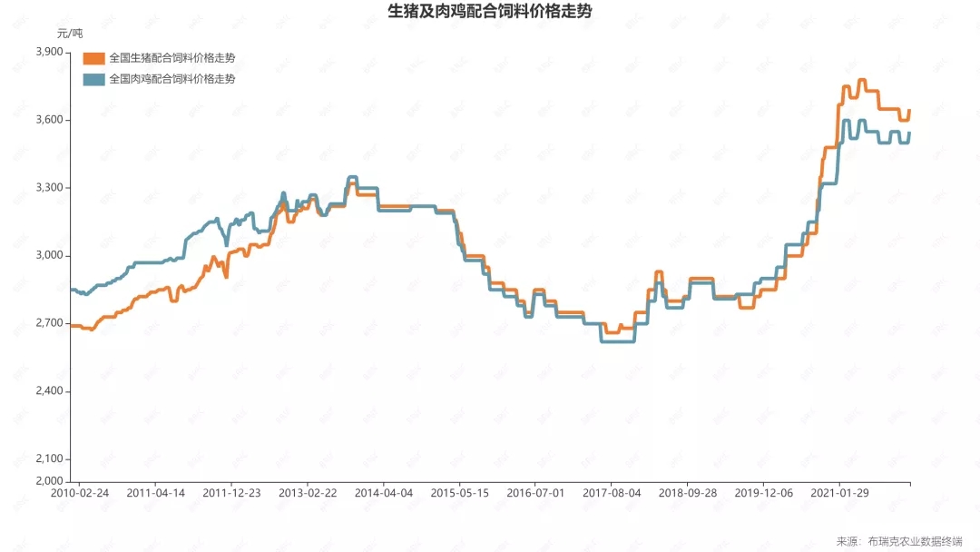Click the 2019-12-06 date label

click(764, 493)
